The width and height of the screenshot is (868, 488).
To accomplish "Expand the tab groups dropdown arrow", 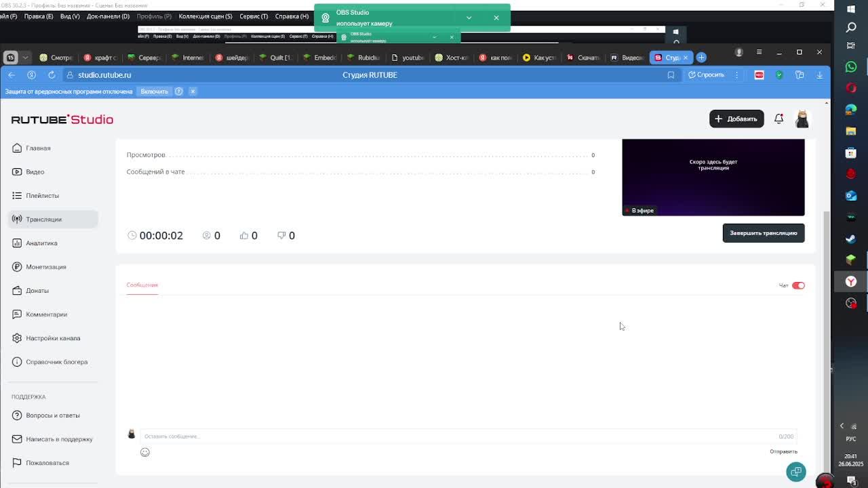I will pyautogui.click(x=25, y=58).
